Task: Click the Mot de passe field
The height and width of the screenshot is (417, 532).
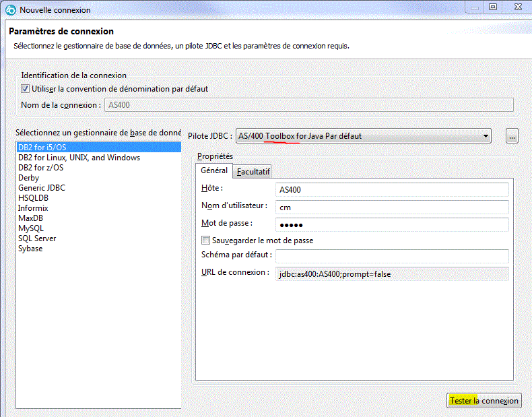Action: pyautogui.click(x=392, y=224)
